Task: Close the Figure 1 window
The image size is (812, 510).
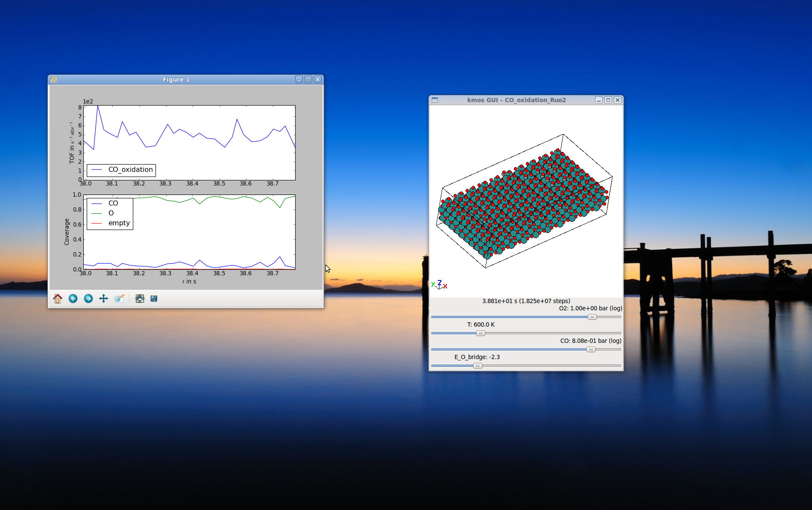Action: pos(318,80)
